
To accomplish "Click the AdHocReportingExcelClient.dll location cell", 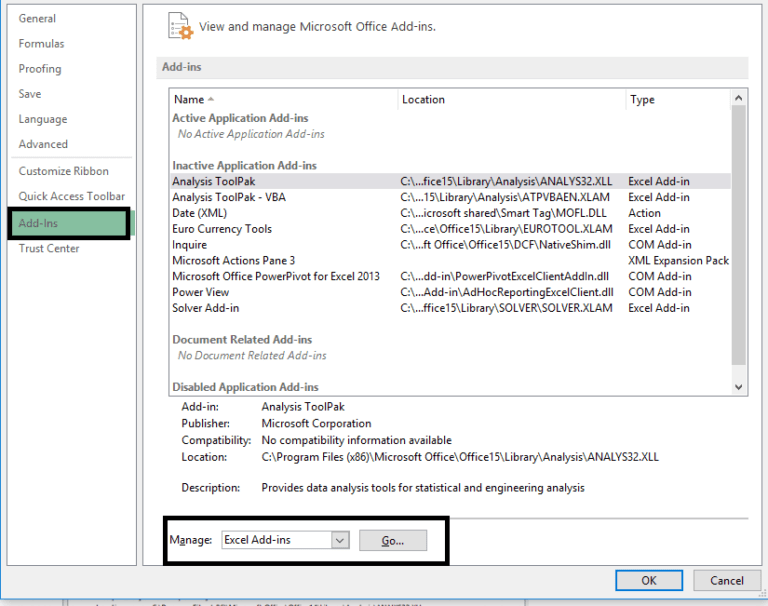I will tap(506, 292).
